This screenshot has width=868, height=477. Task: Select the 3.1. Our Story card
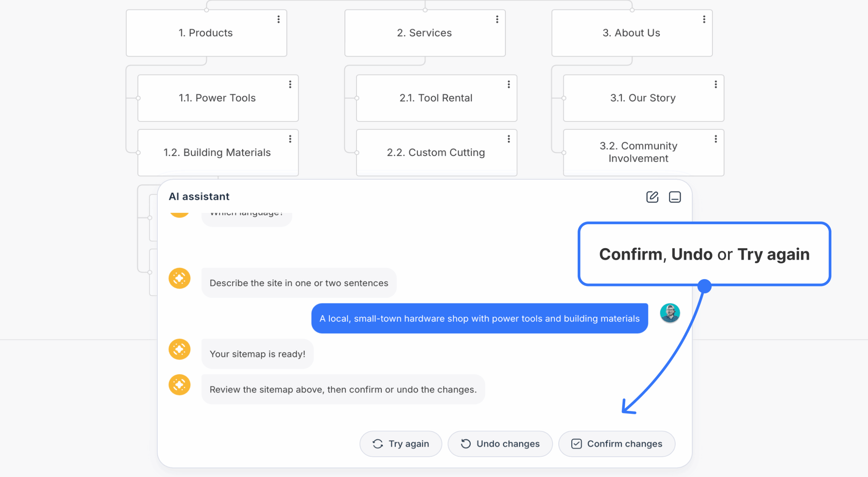(x=643, y=98)
